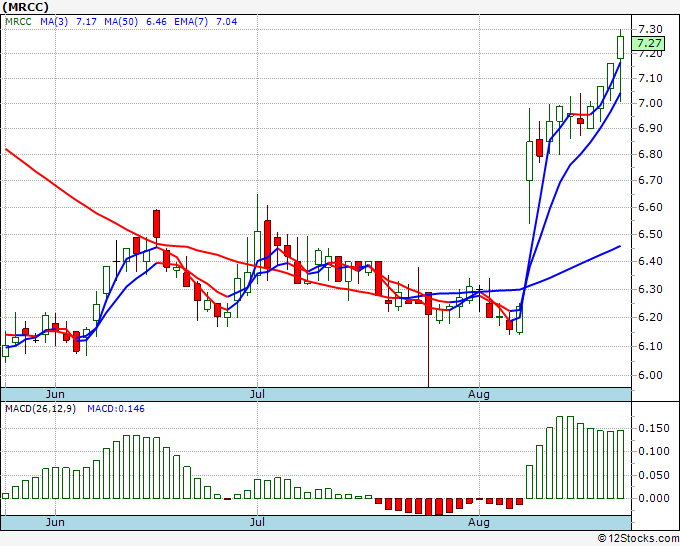680x546 pixels.
Task: Click the tall green gap-up candle in August
Action: point(530,161)
